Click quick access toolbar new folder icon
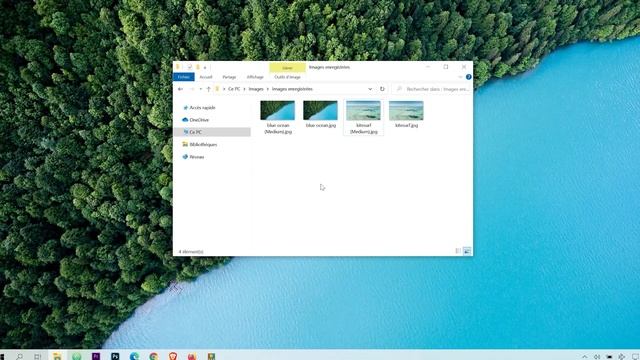The width and height of the screenshot is (640, 360). click(x=198, y=67)
